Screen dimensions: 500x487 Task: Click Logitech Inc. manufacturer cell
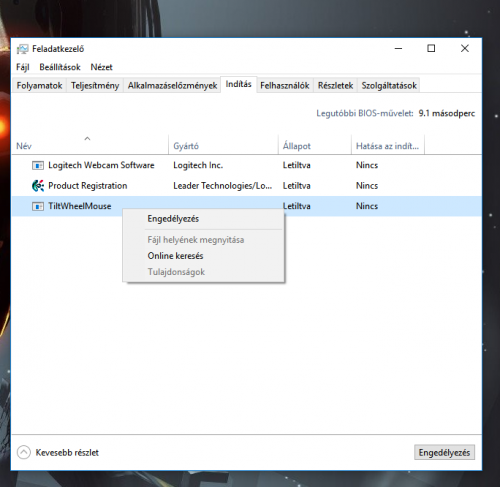tap(198, 165)
